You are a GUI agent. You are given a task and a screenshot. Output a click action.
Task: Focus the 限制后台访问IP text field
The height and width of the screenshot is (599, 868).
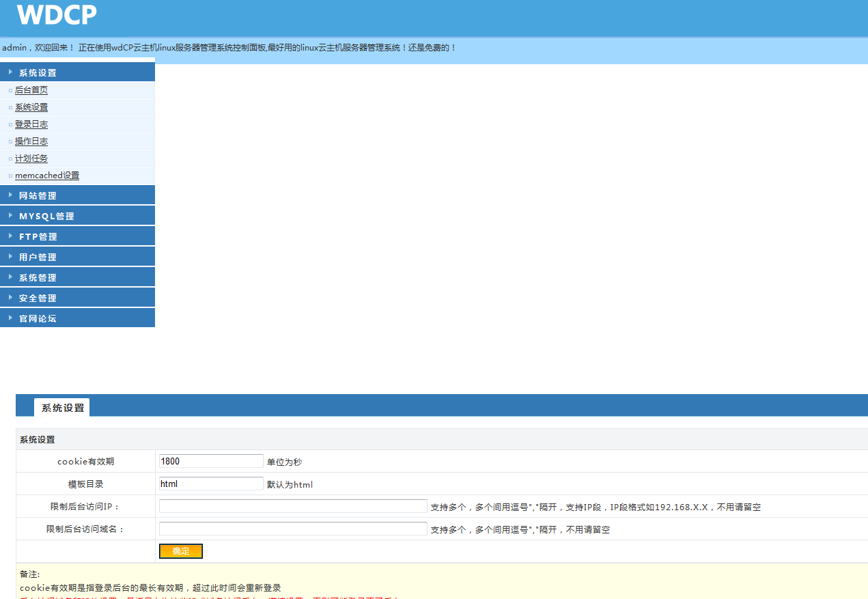pos(293,506)
